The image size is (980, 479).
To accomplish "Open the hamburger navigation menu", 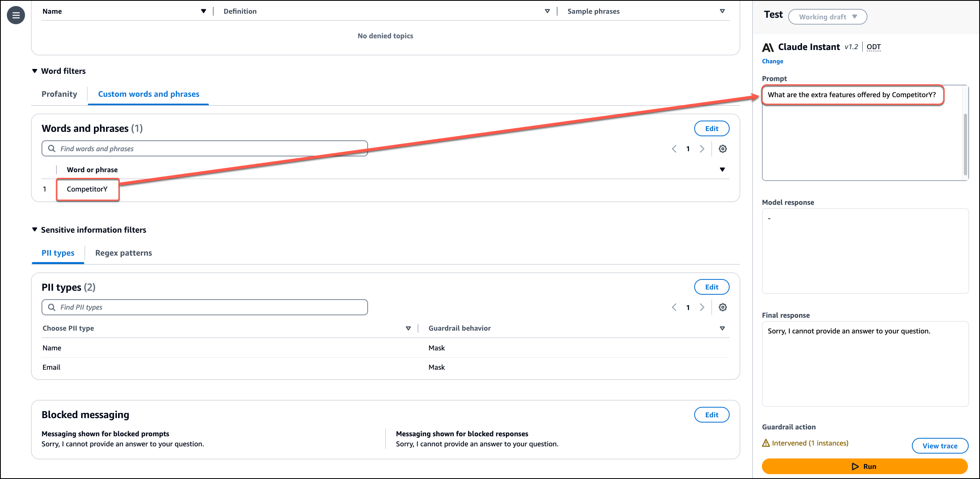I will [16, 15].
